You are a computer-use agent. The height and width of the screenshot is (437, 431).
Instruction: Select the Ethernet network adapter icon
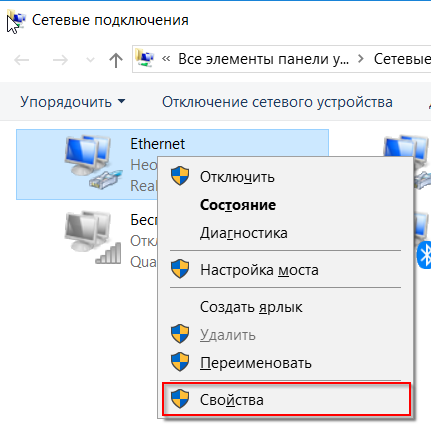(93, 161)
